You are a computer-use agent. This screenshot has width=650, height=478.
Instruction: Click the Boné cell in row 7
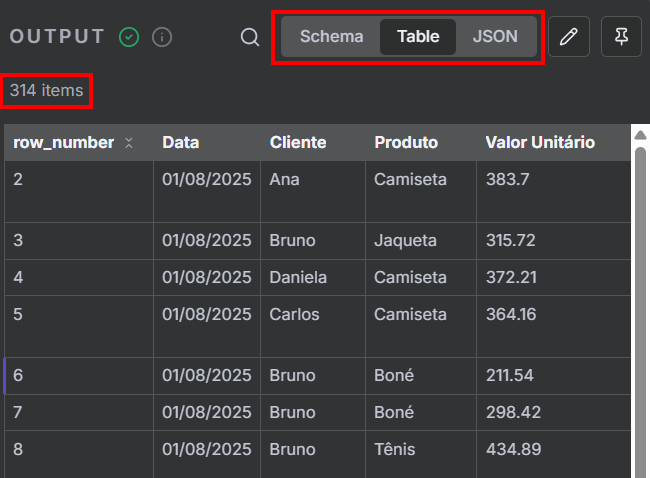pyautogui.click(x=421, y=412)
